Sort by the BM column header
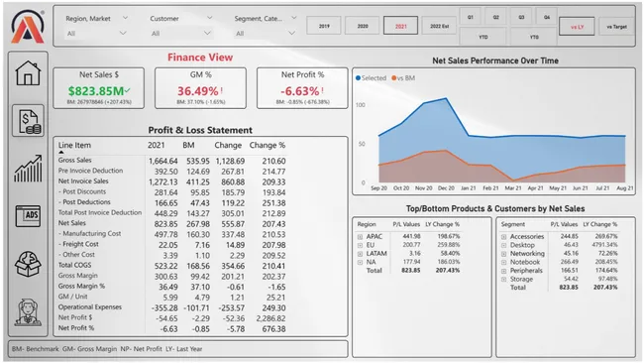The image size is (644, 363). tap(188, 145)
